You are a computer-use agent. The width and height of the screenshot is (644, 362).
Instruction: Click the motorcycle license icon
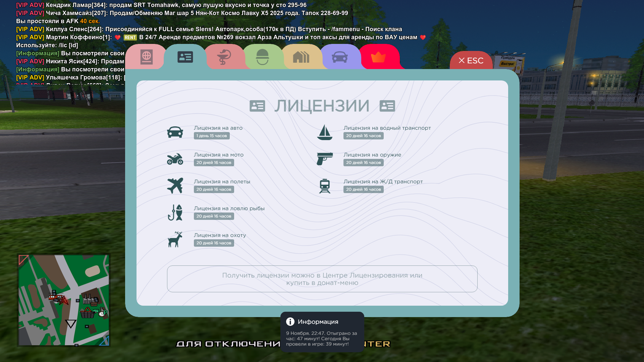(175, 159)
